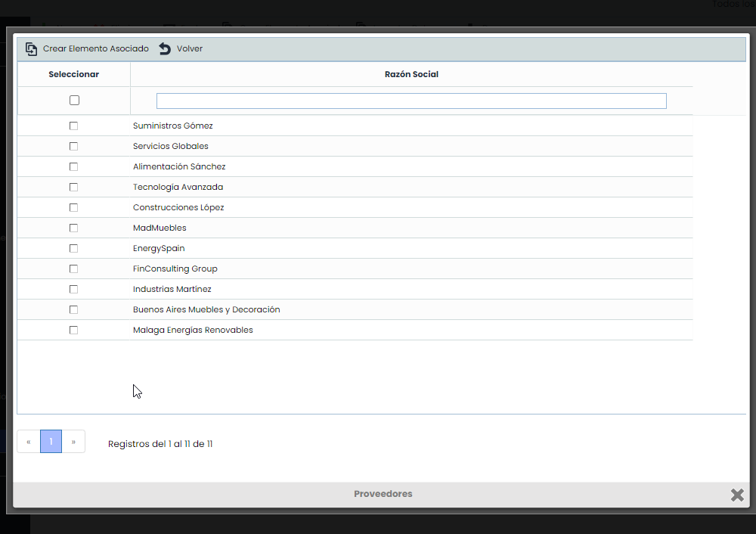This screenshot has width=756, height=534.
Task: Select page 1 in pagination
Action: [51, 442]
